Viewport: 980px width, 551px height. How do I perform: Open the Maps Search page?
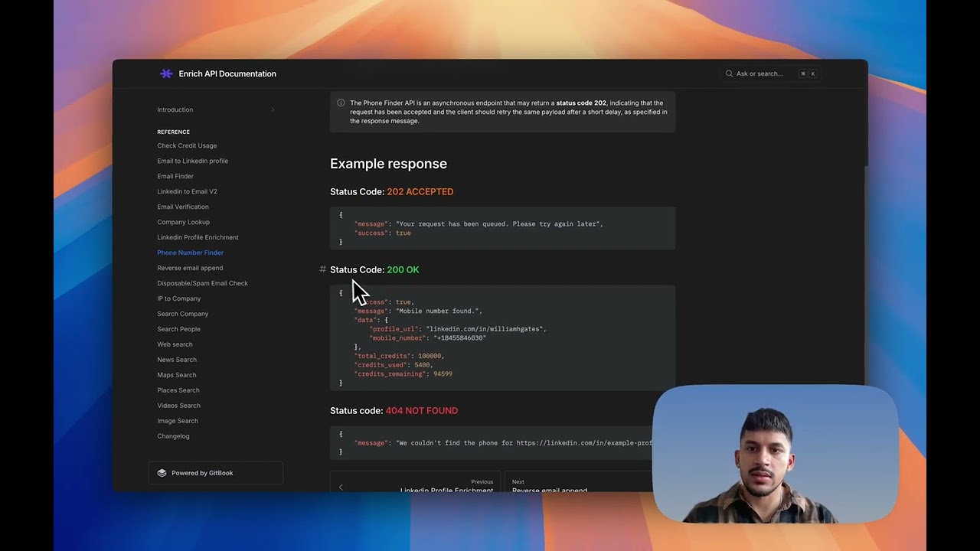coord(177,375)
